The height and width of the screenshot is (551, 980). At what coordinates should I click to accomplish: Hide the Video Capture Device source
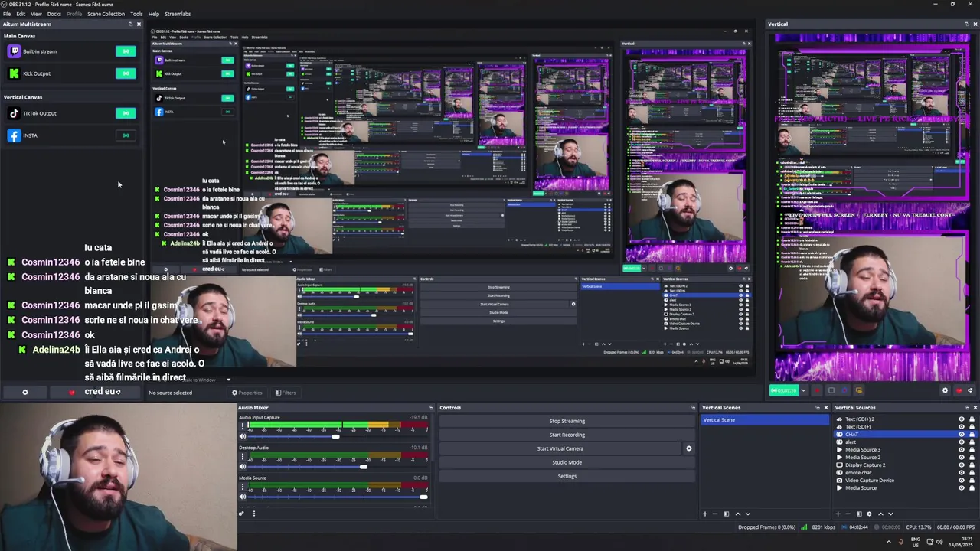click(x=962, y=481)
